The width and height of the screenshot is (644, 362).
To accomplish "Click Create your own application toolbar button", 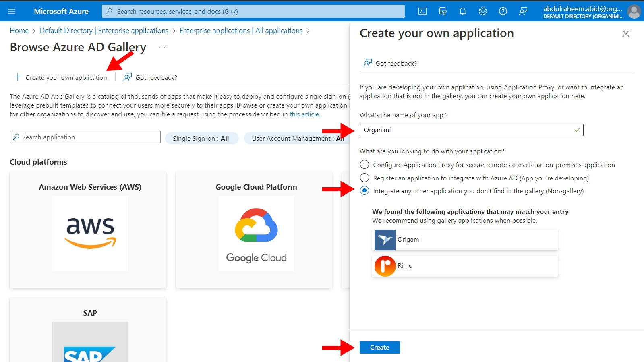I will (x=60, y=77).
